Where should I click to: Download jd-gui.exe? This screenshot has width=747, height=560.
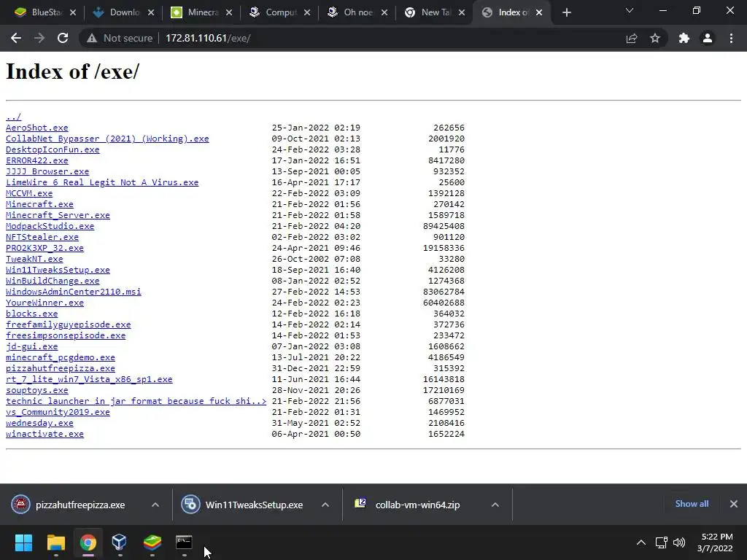[x=31, y=346]
